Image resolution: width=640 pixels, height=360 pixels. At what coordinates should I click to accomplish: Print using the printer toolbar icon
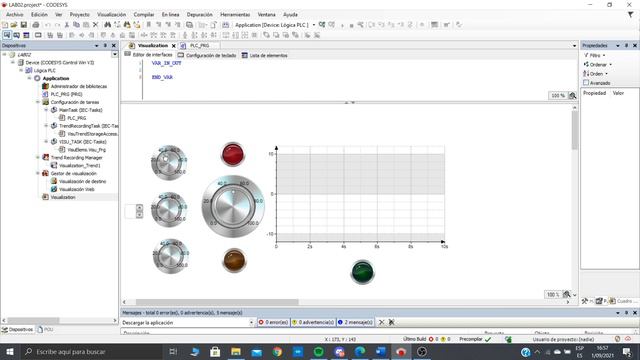[x=36, y=25]
